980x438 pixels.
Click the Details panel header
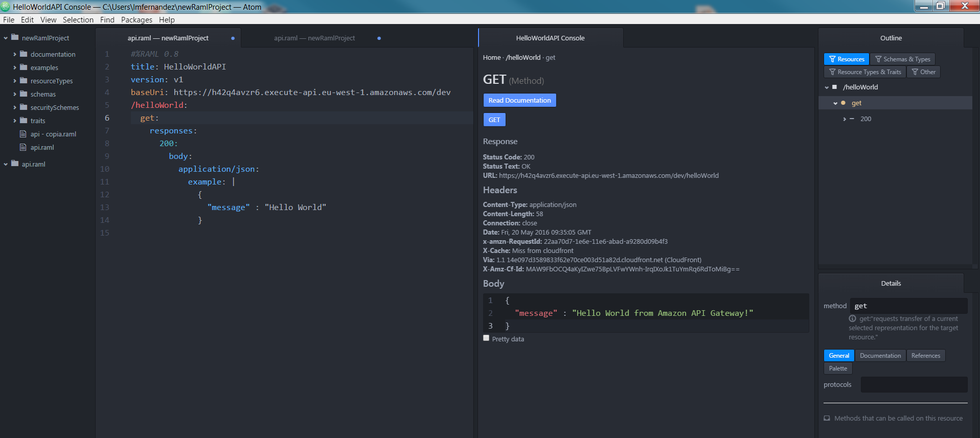click(891, 283)
